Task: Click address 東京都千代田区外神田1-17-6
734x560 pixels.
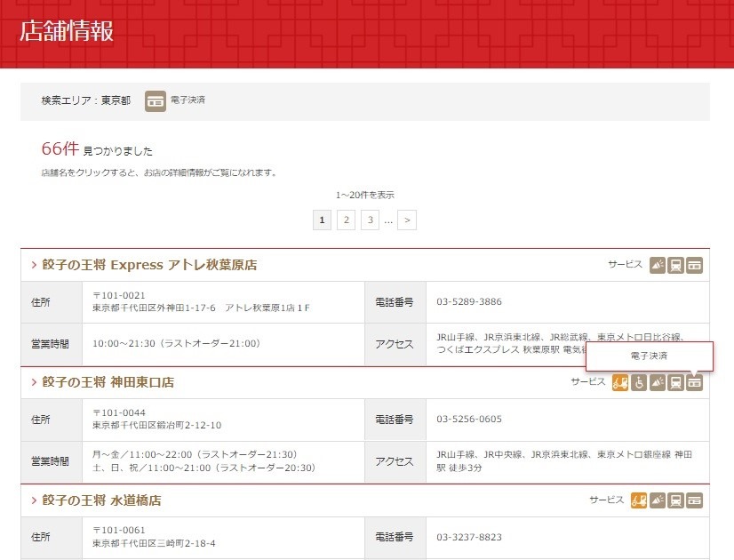Action: tap(154, 308)
